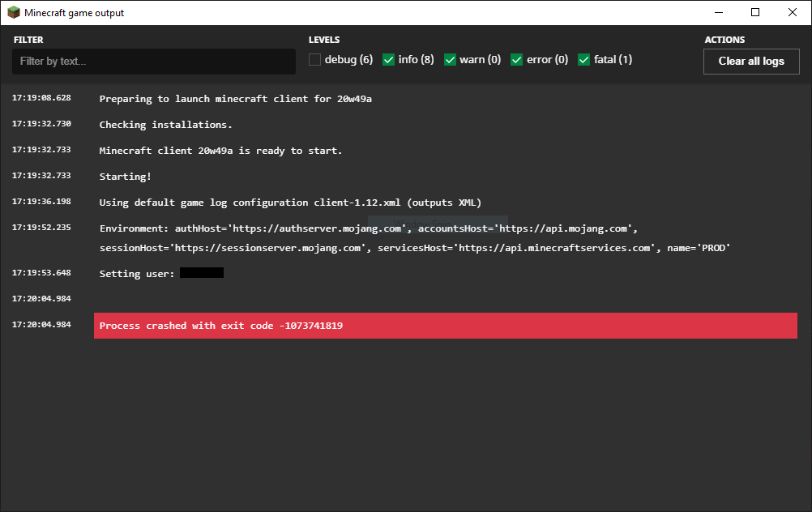
Task: Enable the debug (6) level checkbox
Action: tap(315, 59)
